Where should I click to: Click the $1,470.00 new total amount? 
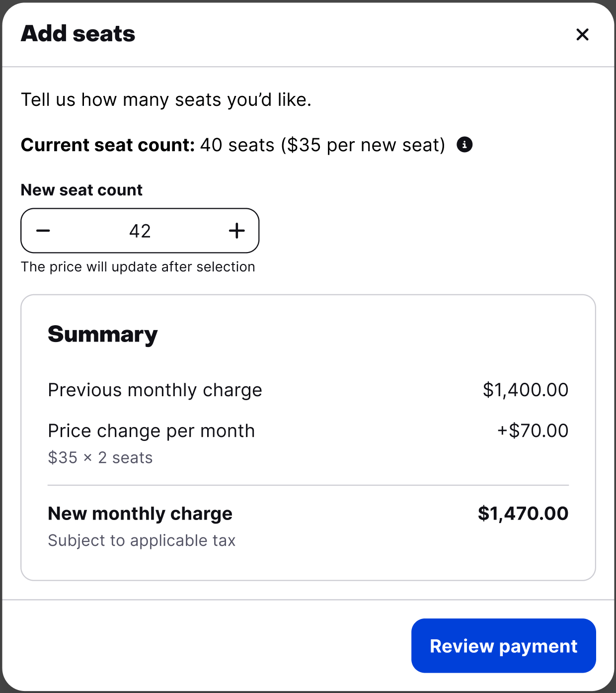523,514
